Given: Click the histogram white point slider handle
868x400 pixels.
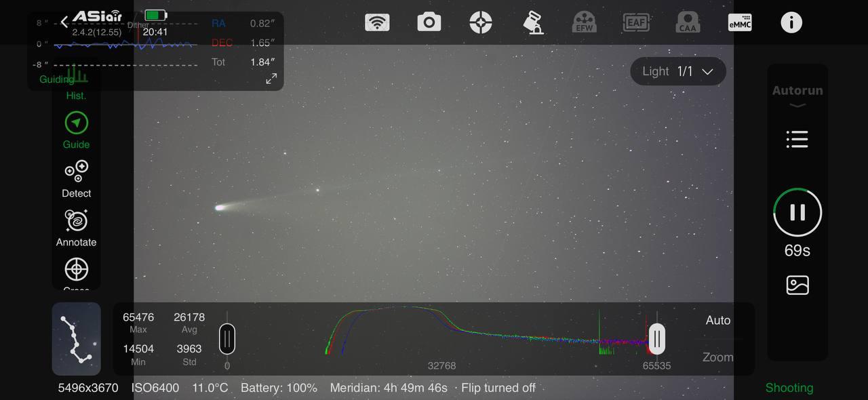Looking at the screenshot, I should [x=656, y=338].
